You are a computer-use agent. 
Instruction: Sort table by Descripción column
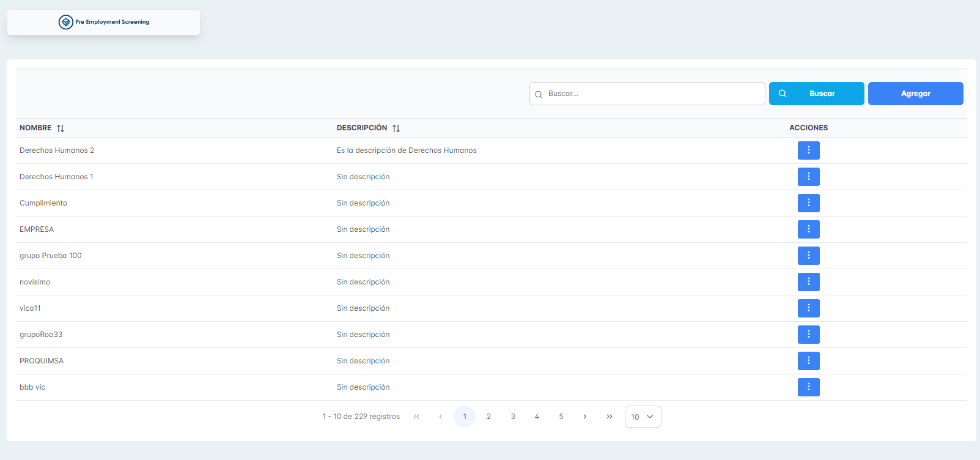396,128
